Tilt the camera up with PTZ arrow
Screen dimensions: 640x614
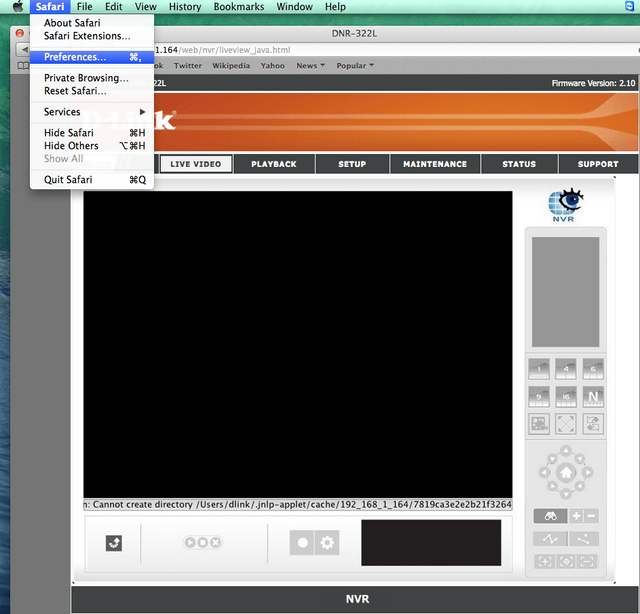pos(566,451)
